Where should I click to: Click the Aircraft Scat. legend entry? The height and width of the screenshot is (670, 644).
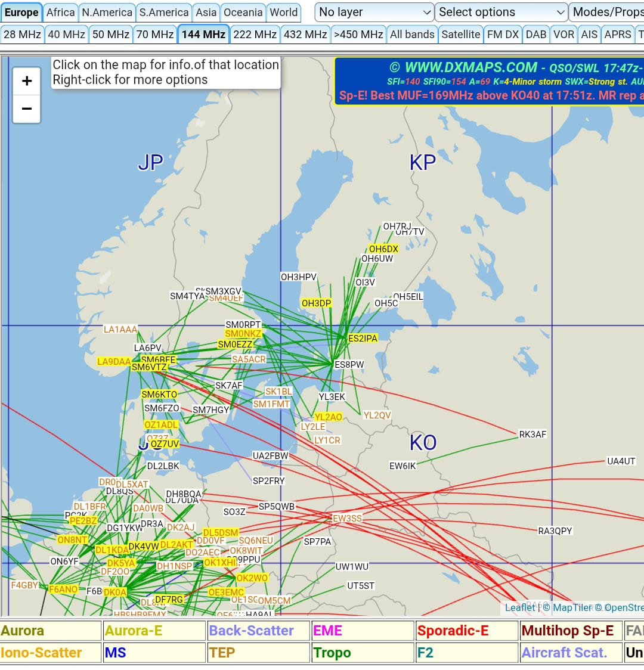point(571,653)
